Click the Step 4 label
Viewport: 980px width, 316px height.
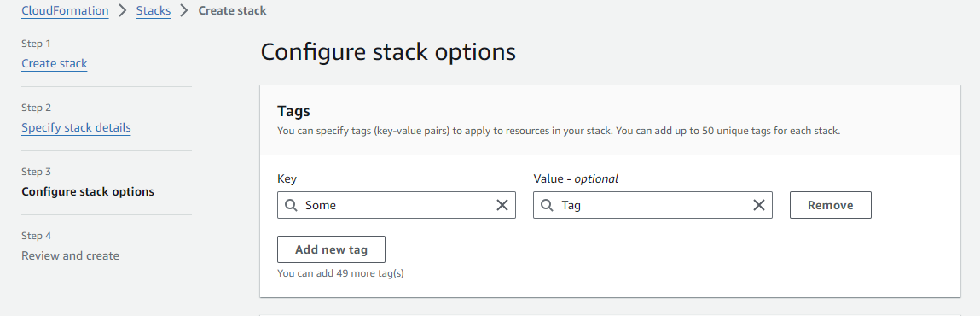(x=37, y=236)
